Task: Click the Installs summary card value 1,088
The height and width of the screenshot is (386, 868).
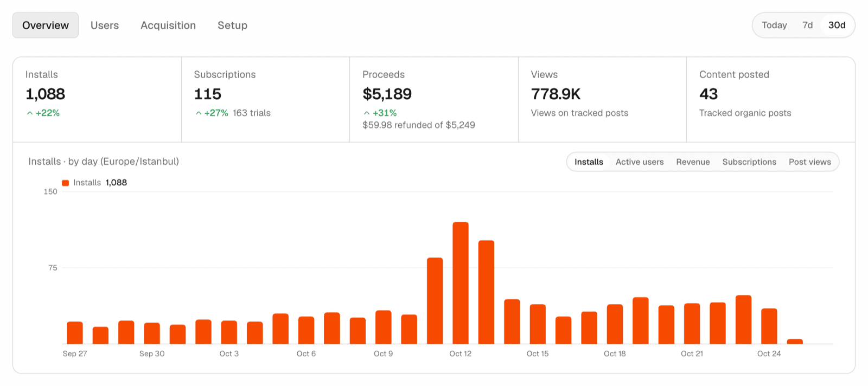Action: tap(45, 94)
